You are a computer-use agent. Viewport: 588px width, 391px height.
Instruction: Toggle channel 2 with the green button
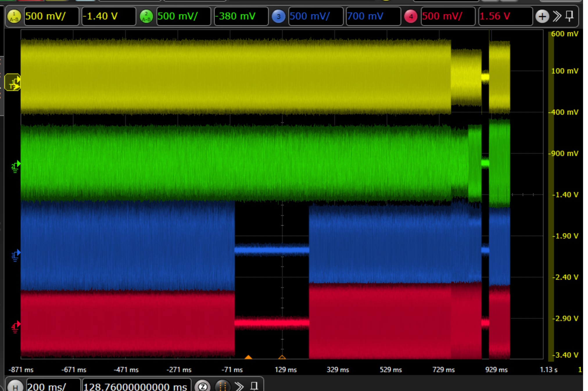(146, 17)
